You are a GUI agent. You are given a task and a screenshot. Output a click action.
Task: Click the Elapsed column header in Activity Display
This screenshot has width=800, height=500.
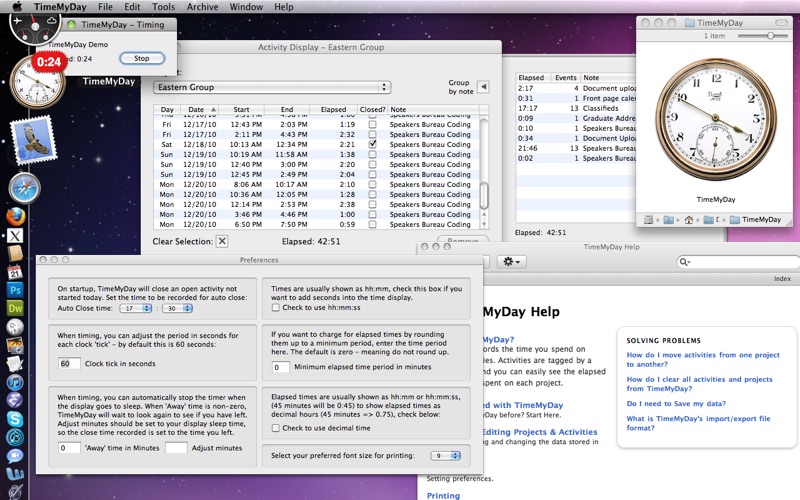click(333, 109)
